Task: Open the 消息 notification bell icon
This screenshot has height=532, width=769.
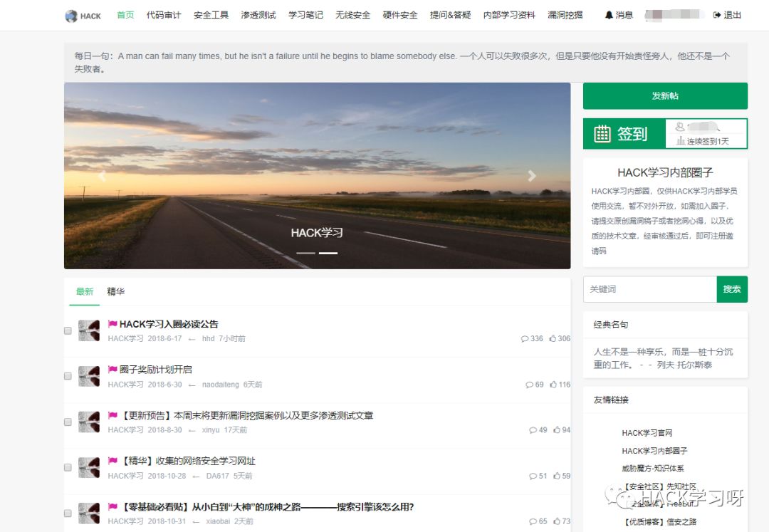Action: (609, 15)
